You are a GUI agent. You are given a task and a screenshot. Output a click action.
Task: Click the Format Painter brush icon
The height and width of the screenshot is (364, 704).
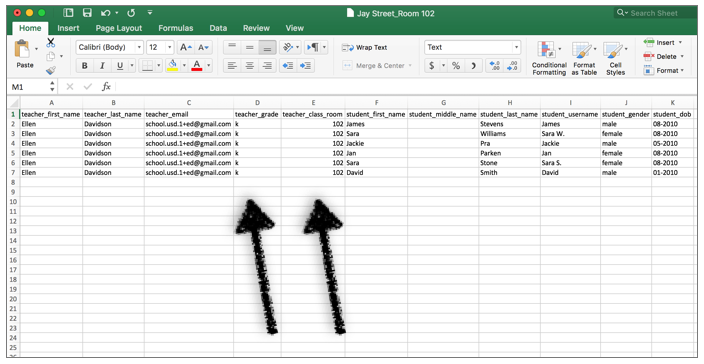click(51, 70)
